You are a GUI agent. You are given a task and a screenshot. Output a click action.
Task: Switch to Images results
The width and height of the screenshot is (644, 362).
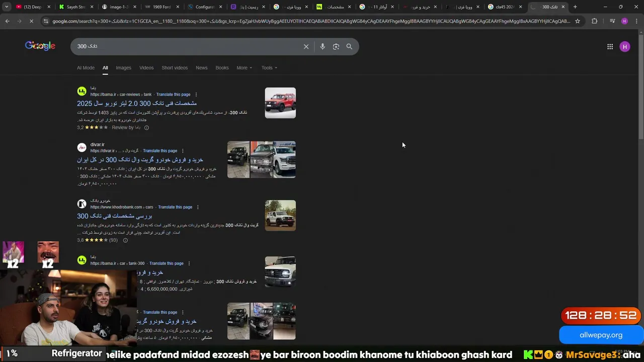point(123,68)
